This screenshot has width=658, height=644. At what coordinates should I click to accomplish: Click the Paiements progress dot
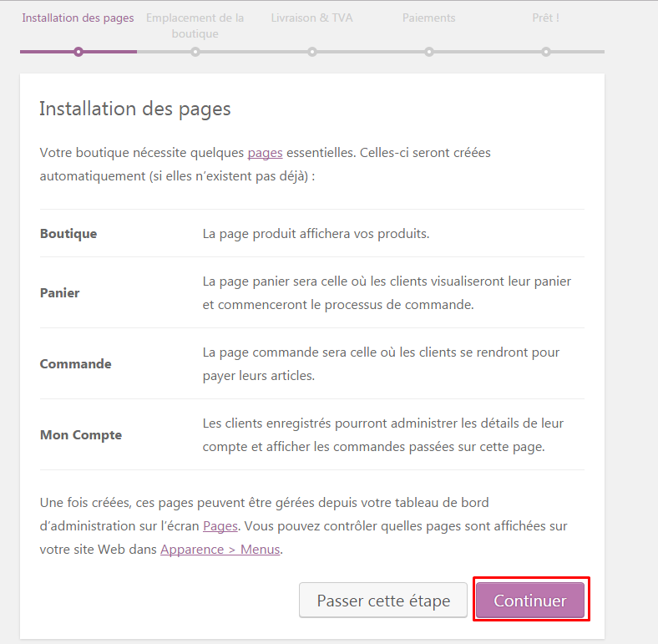coord(429,52)
